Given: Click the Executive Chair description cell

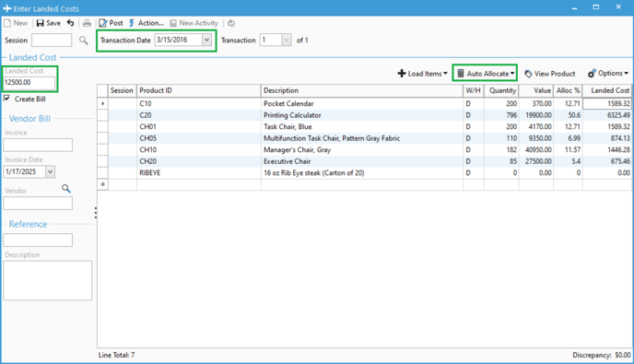Looking at the screenshot, I should click(362, 161).
